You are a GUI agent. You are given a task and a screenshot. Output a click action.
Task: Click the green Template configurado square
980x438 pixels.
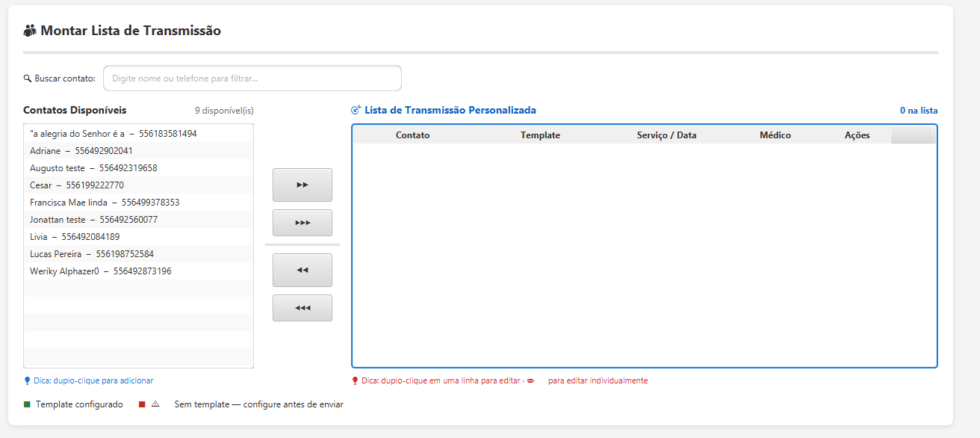(28, 404)
